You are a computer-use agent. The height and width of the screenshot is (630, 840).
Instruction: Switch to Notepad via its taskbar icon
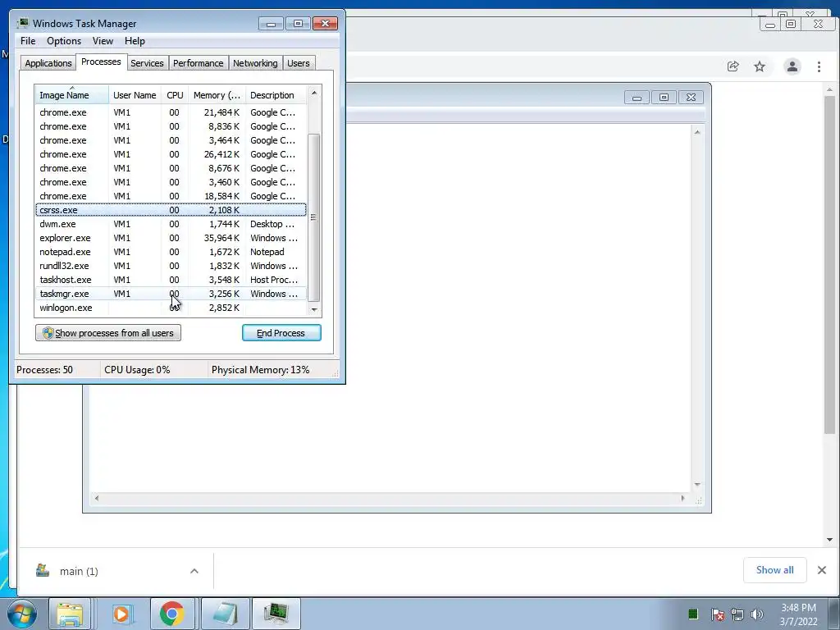tap(225, 614)
